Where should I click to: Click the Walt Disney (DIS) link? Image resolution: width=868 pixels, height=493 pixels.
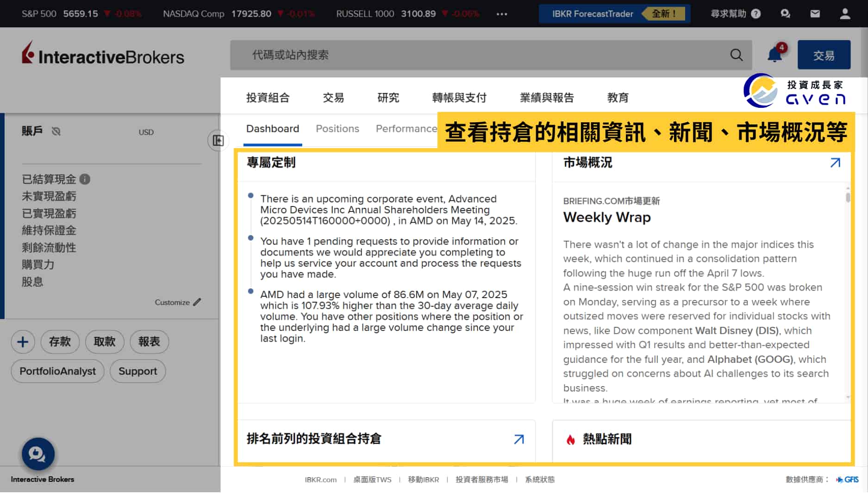pyautogui.click(x=737, y=331)
